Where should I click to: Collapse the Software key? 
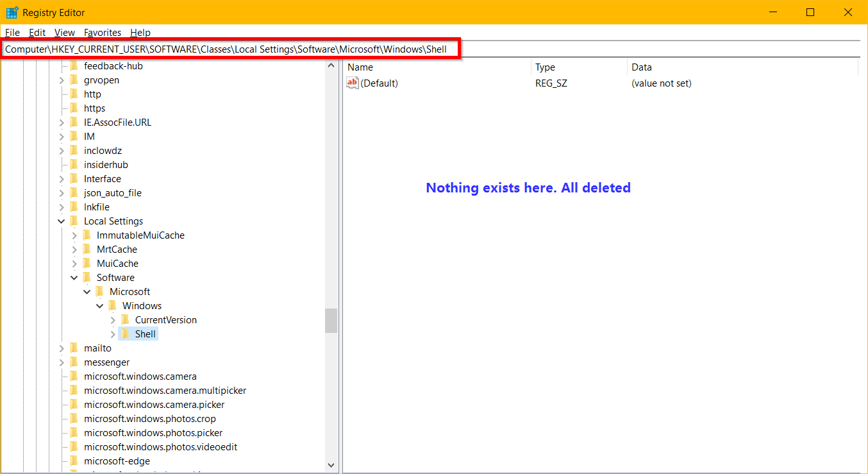point(74,278)
